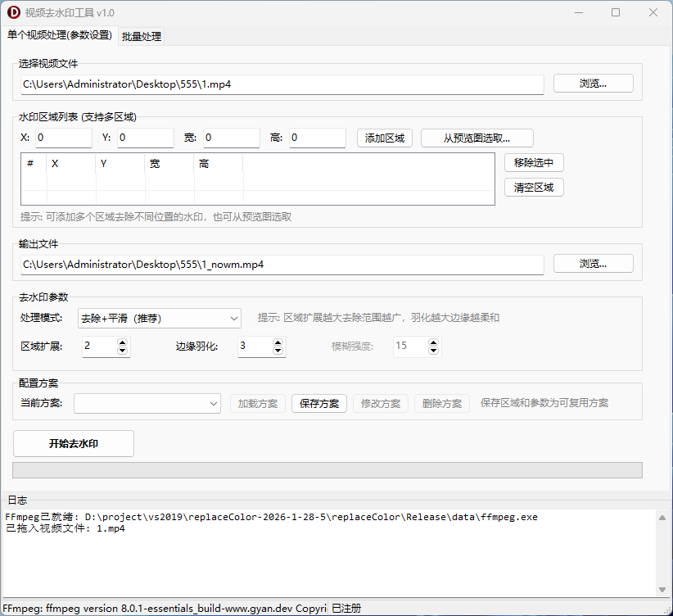Open the 当前方案 dropdown

tap(147, 403)
